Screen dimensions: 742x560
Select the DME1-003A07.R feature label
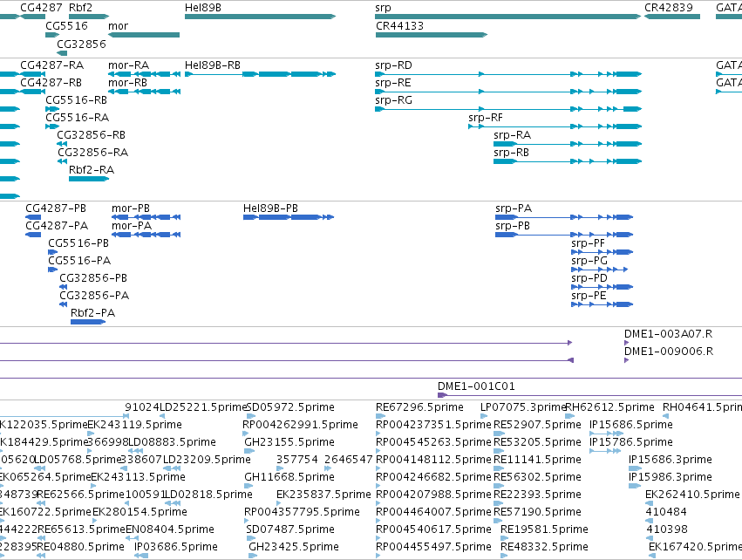[668, 334]
